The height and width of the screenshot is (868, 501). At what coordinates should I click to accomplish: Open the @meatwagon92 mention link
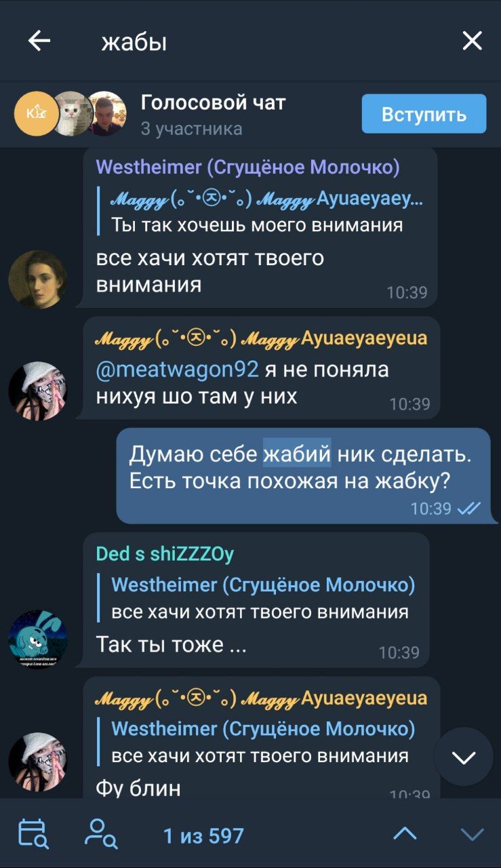coord(178,369)
